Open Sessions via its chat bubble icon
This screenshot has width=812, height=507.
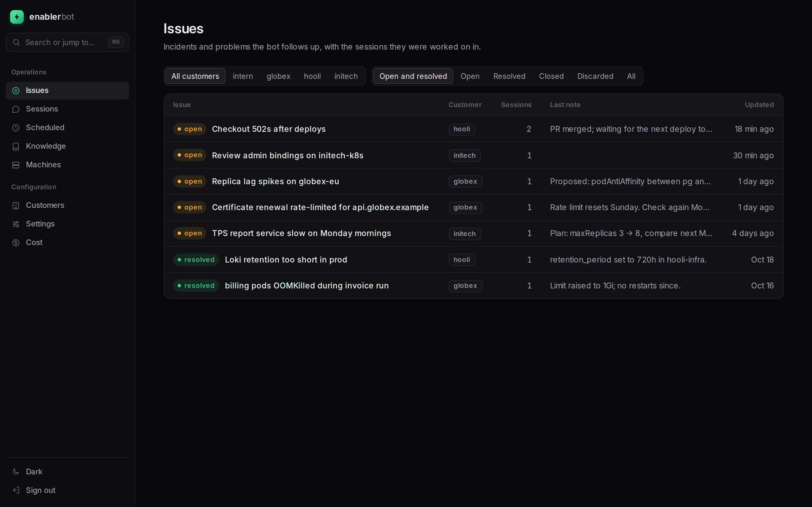(16, 109)
